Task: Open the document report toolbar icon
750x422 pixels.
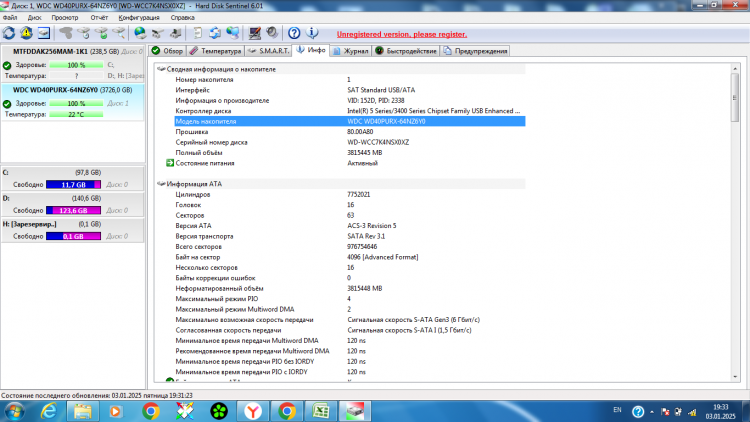Action: click(197, 33)
